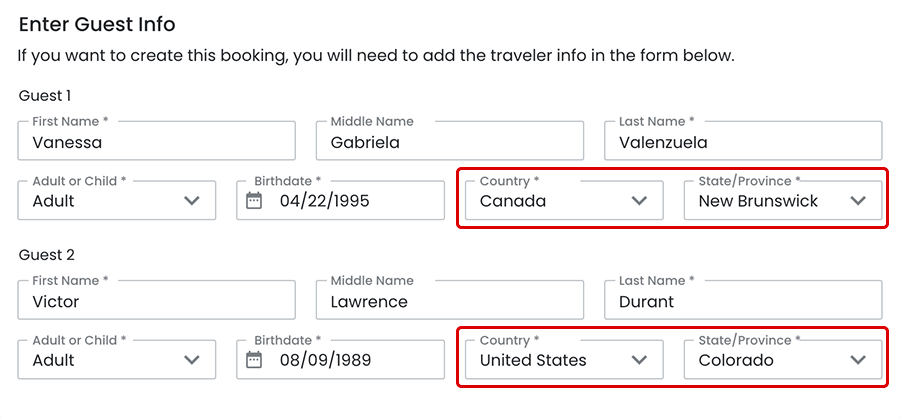
Task: Select the Last Name field containing Valenzuela
Action: click(x=743, y=142)
